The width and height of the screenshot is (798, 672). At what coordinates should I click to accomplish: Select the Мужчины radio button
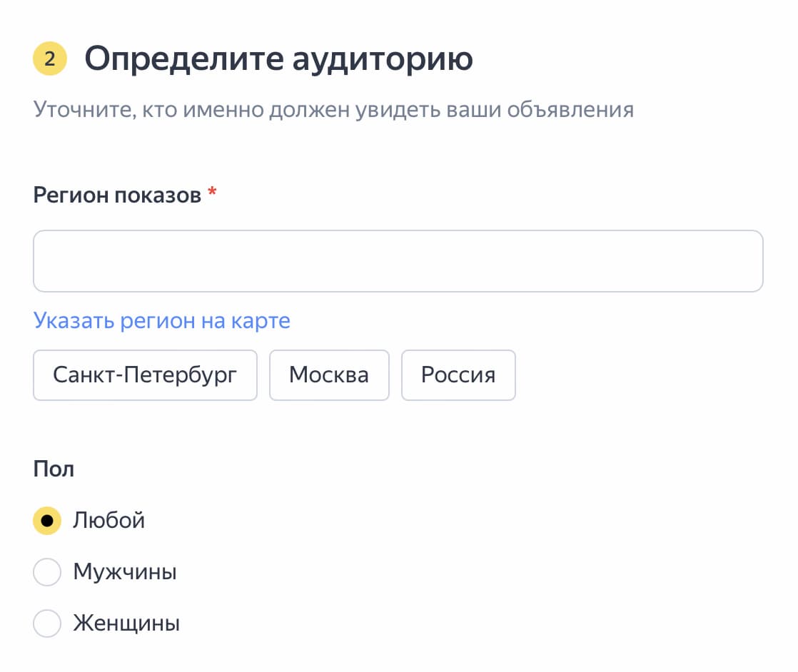46,572
